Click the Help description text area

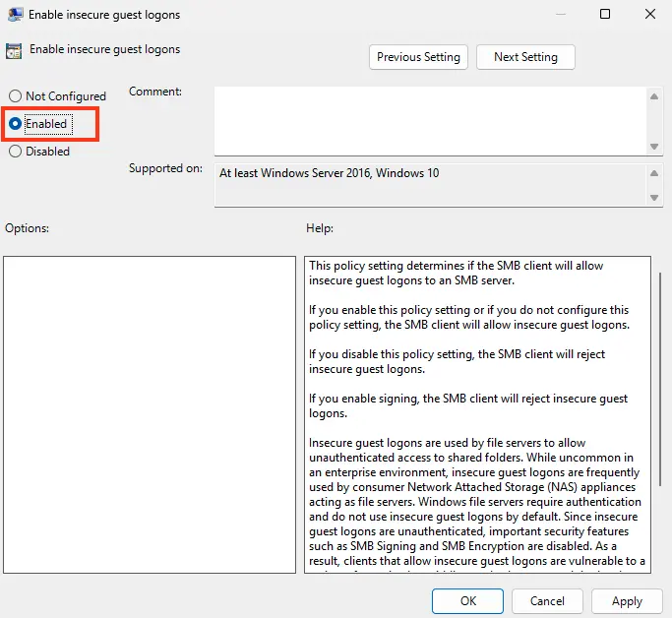click(477, 413)
